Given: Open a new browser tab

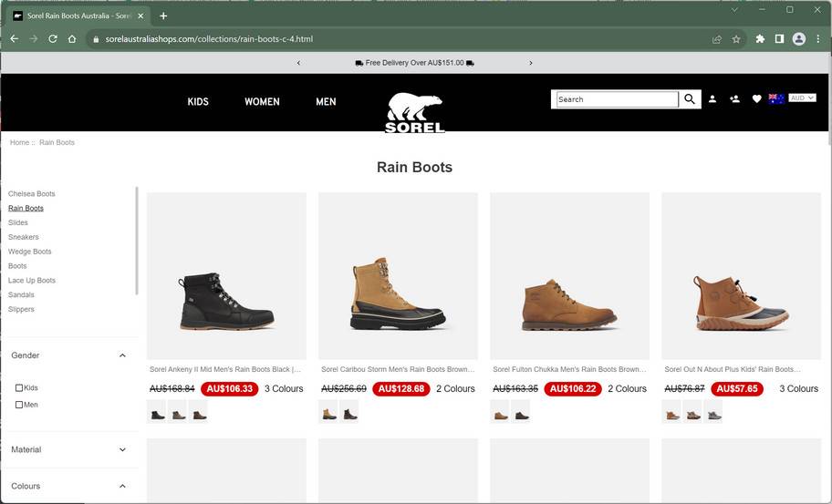Looking at the screenshot, I should pos(163,15).
